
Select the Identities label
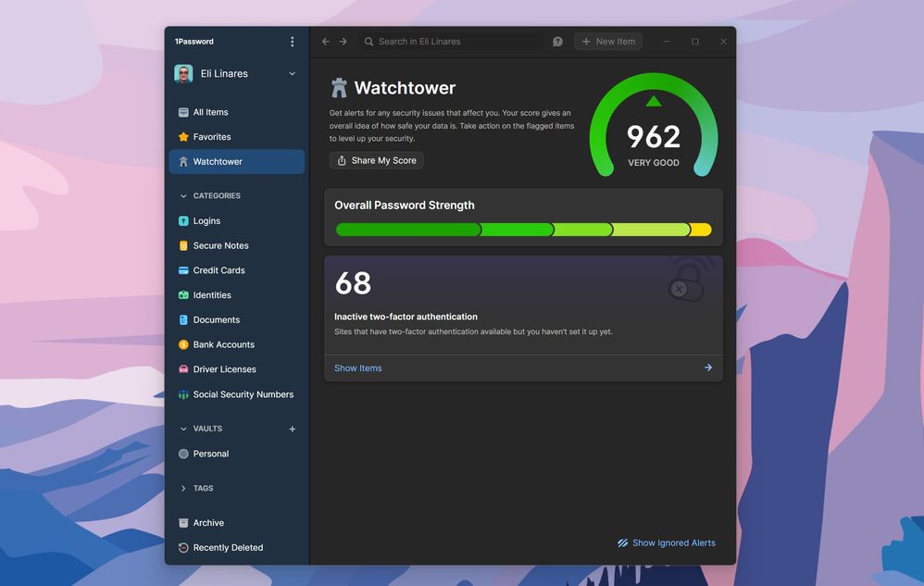coord(212,295)
